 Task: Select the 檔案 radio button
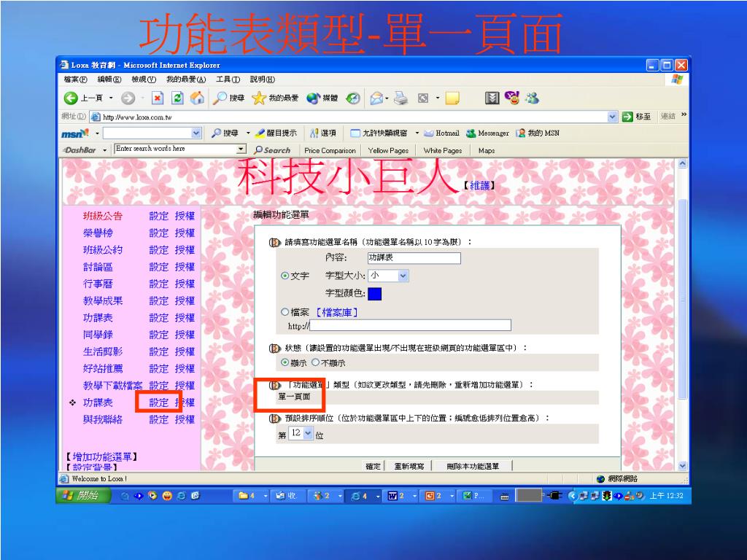(285, 312)
